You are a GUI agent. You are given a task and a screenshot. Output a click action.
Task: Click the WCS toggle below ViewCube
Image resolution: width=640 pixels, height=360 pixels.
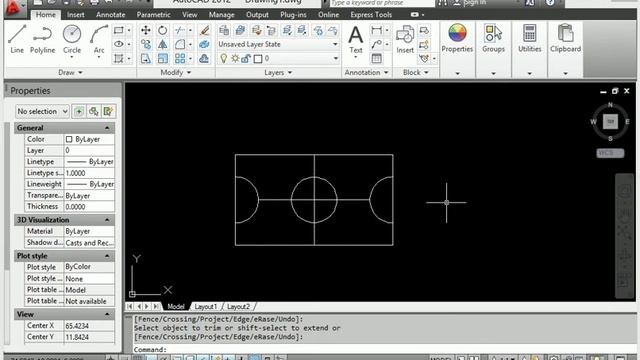click(610, 153)
